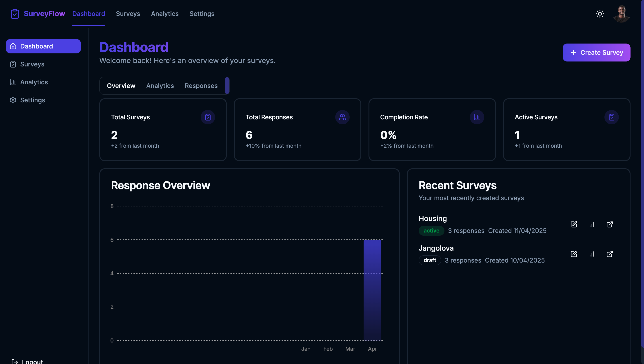Open the profile avatar menu
Image resolution: width=644 pixels, height=364 pixels.
tap(622, 14)
